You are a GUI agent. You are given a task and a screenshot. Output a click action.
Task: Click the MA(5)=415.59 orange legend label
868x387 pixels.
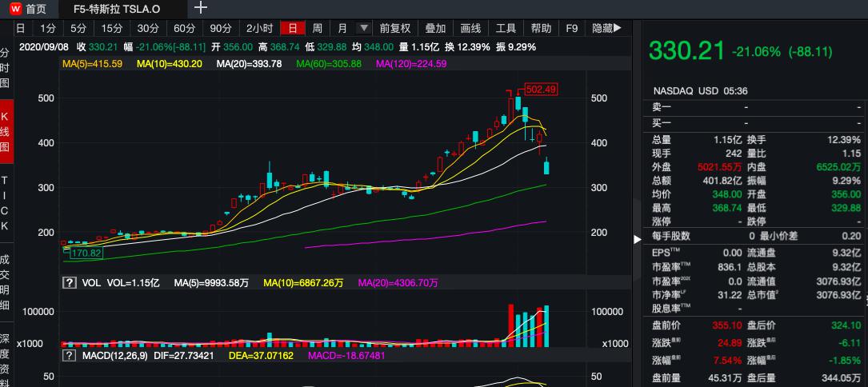93,64
